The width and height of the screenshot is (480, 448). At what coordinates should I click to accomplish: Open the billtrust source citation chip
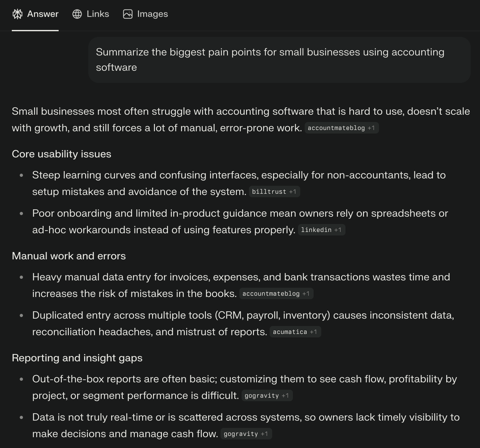point(274,192)
